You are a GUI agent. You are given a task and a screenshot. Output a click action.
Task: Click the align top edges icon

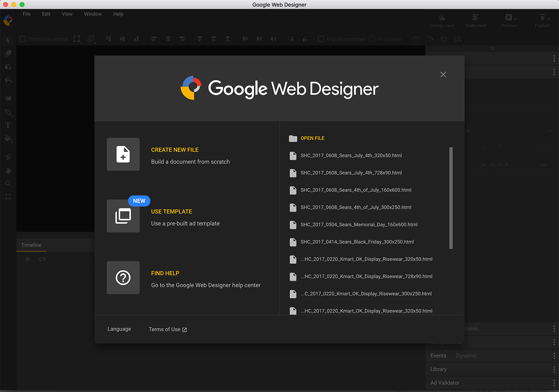tap(108, 39)
